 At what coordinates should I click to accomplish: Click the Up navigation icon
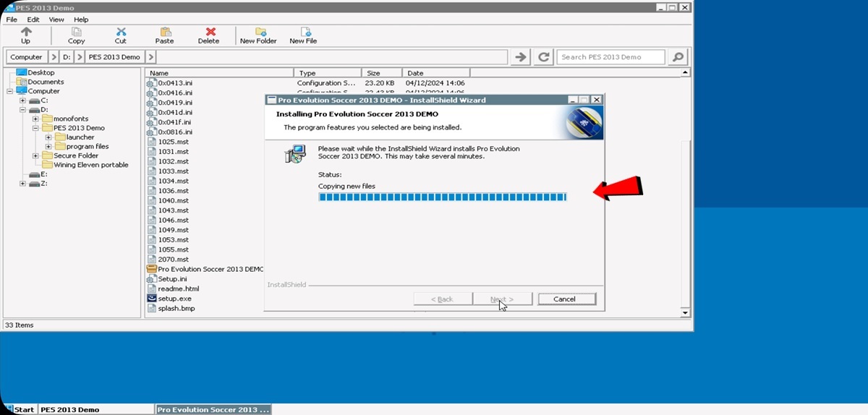coord(26,32)
